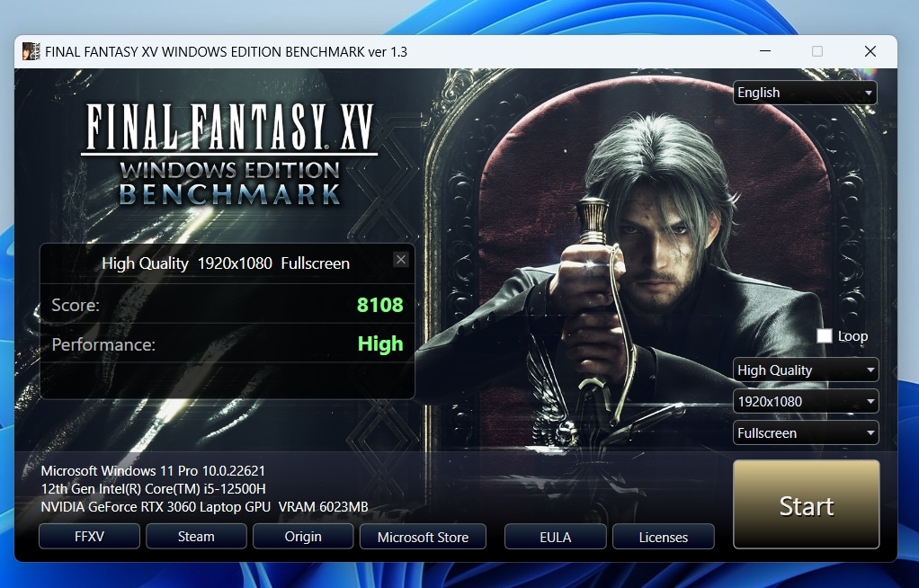This screenshot has height=588, width=919.
Task: View the EULA
Action: (x=556, y=538)
